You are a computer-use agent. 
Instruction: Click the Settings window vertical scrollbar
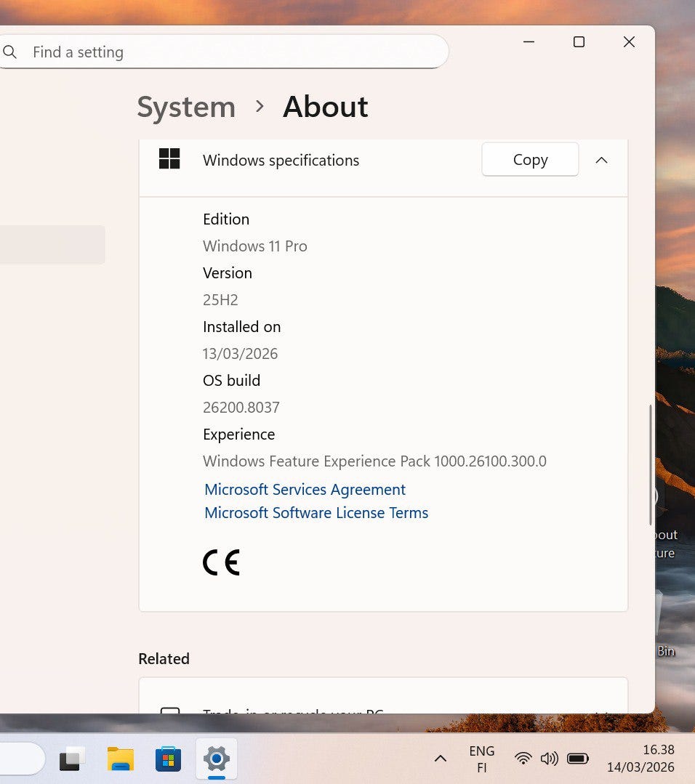pyautogui.click(x=650, y=465)
